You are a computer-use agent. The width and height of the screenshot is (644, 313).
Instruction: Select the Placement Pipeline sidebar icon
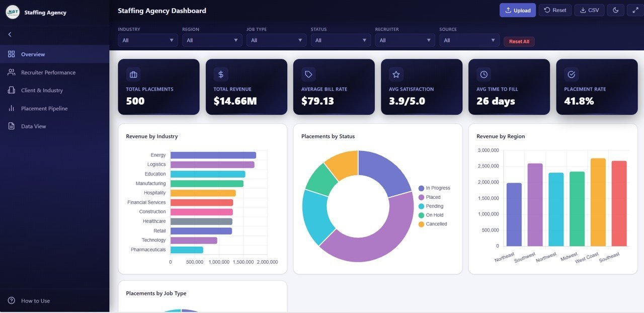click(11, 108)
